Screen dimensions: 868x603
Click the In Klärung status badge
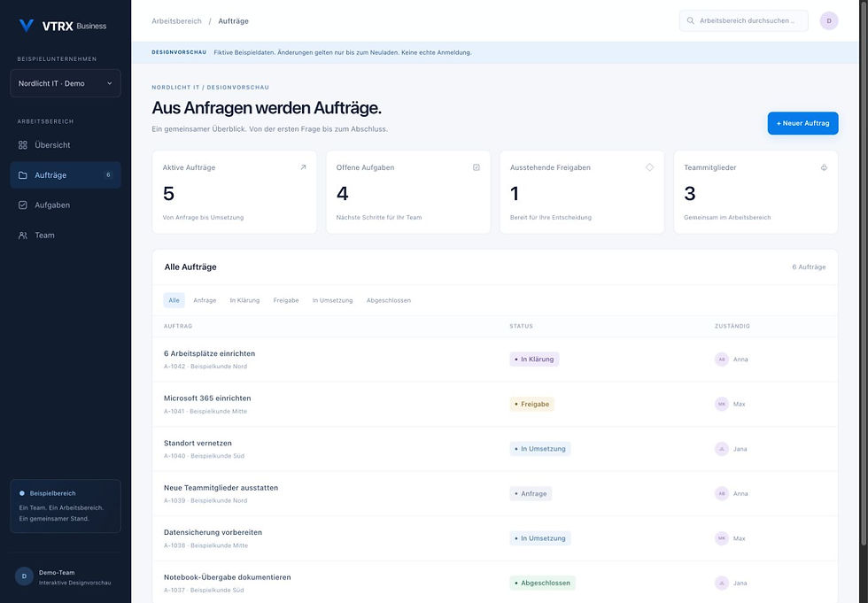pos(534,359)
